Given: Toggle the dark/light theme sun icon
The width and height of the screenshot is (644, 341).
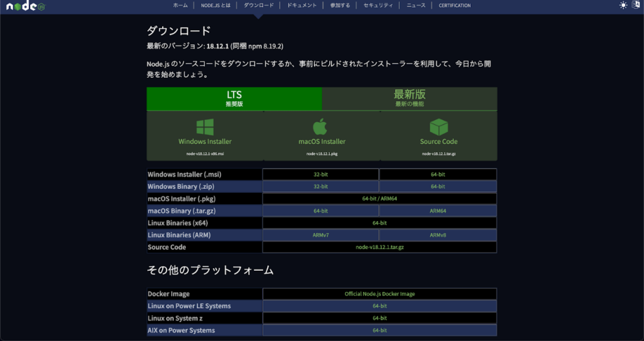Looking at the screenshot, I should [x=623, y=5].
